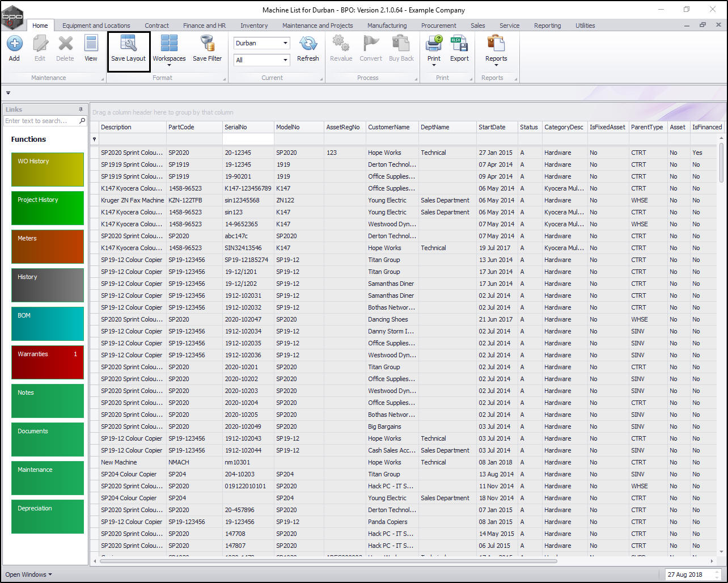Expand the Print dropdown arrow

point(434,65)
